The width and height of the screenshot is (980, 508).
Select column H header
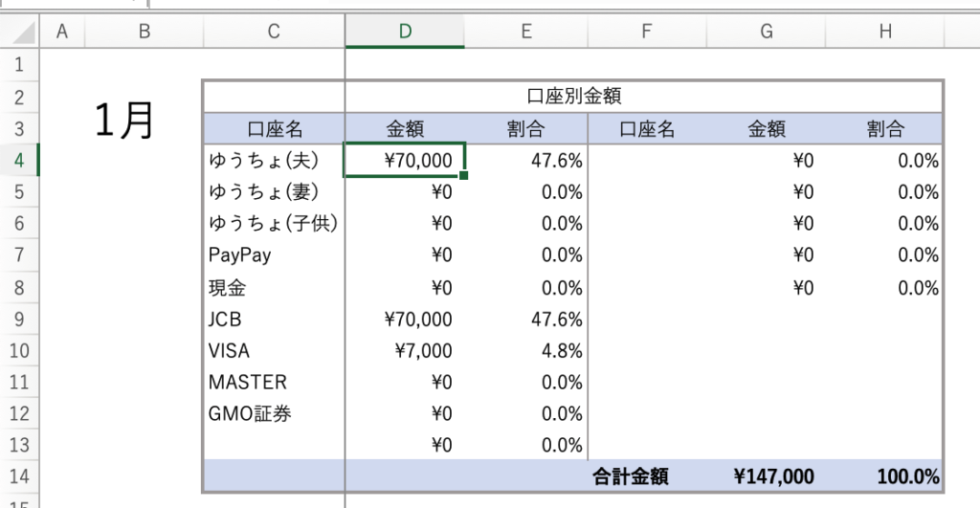886,33
